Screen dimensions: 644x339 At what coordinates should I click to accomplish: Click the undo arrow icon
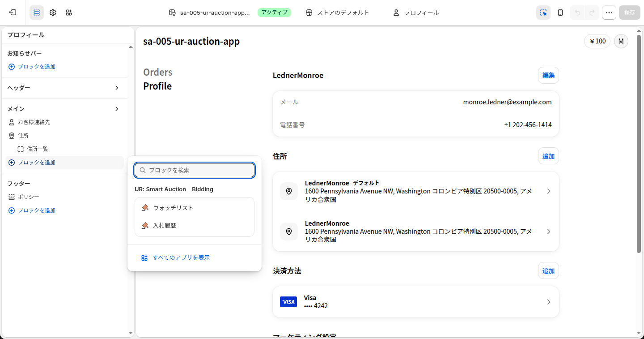(577, 13)
